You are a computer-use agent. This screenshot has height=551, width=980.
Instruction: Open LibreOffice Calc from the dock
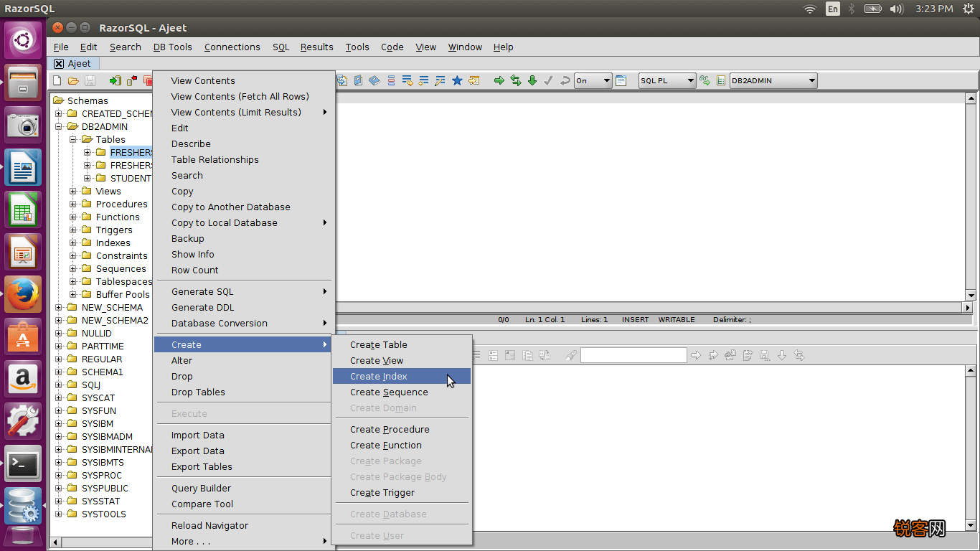23,209
